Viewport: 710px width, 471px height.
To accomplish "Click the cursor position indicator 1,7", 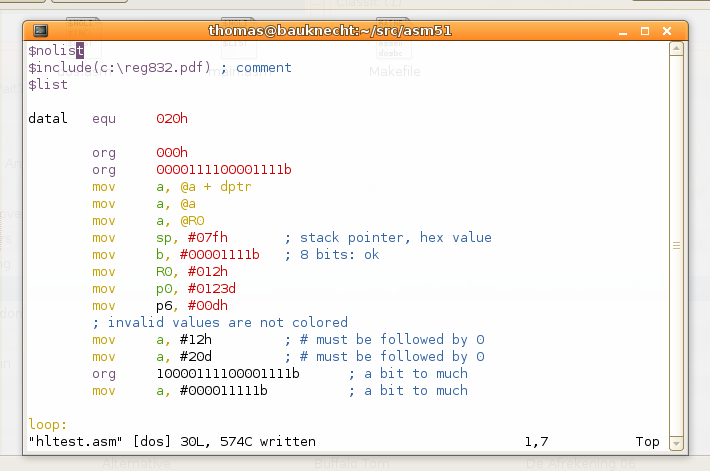I will tap(537, 442).
